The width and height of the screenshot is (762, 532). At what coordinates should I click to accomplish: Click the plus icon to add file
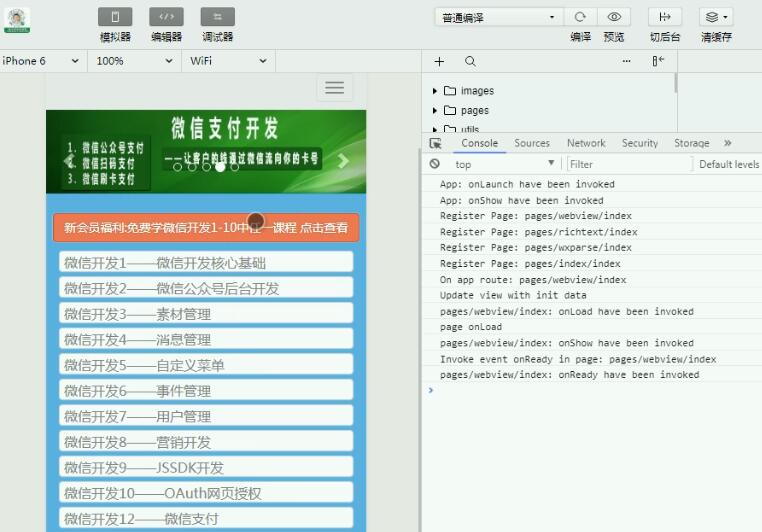pos(439,61)
